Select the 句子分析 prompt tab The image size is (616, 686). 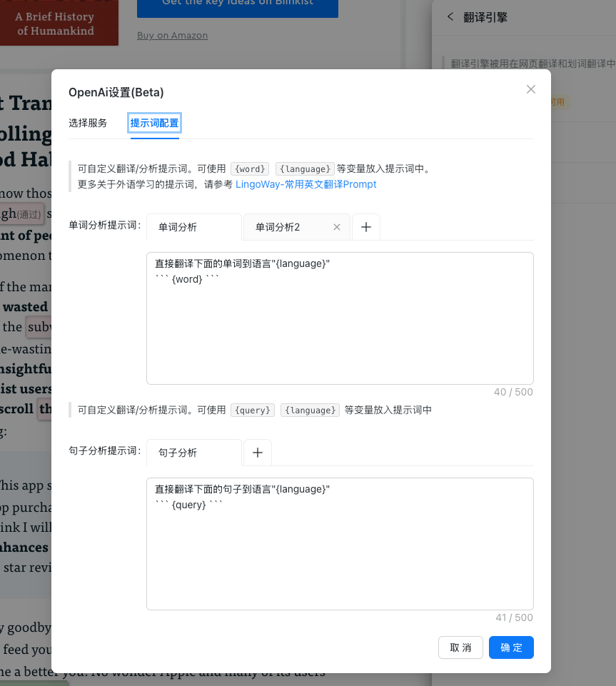pos(194,453)
